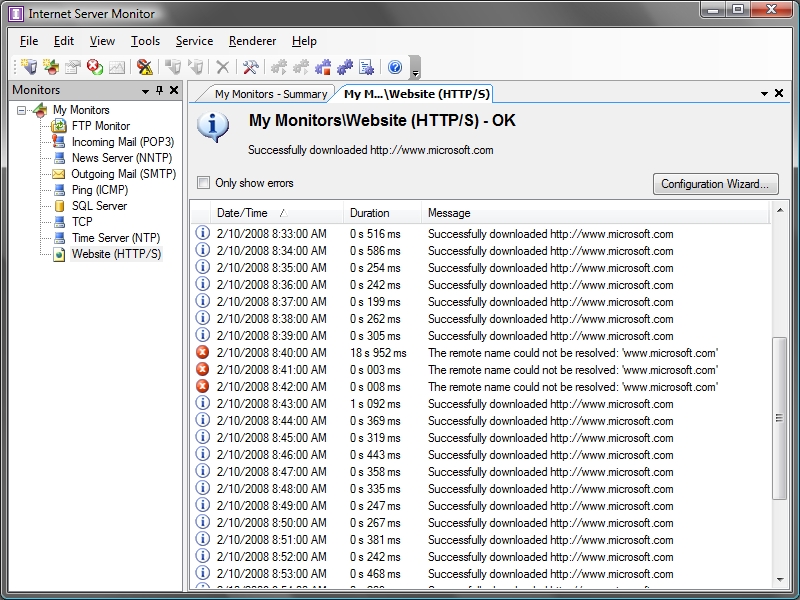800x600 pixels.
Task: Click the log scrollbar down arrow
Action: [780, 579]
